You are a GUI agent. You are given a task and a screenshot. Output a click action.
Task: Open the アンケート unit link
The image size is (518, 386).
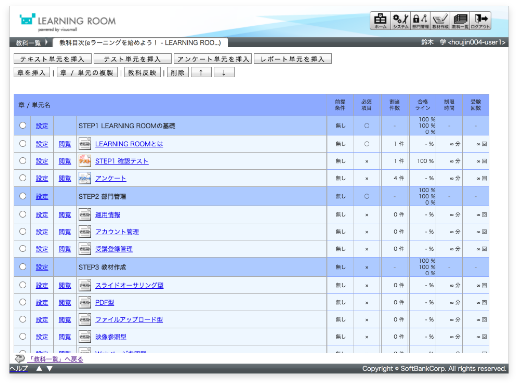tap(110, 178)
